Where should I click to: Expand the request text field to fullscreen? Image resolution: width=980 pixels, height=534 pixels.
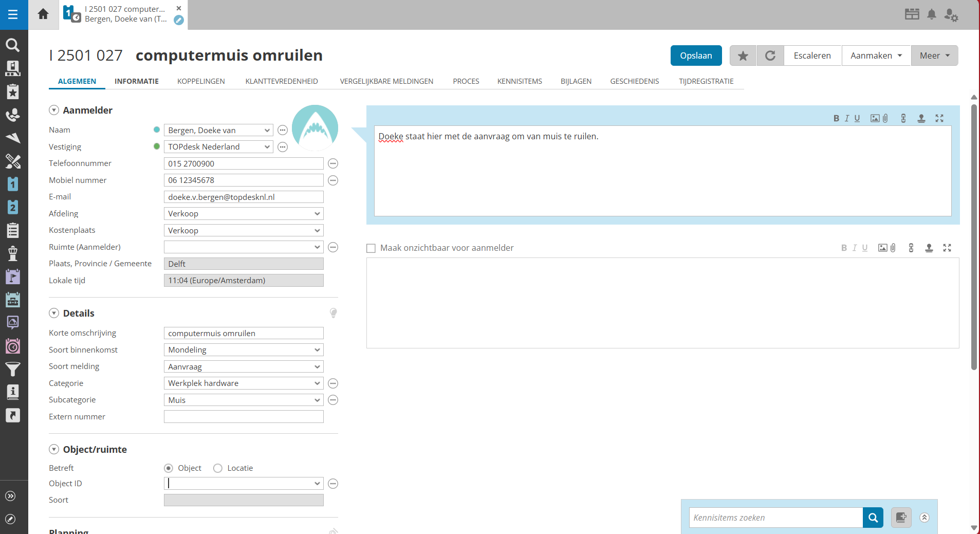(x=939, y=118)
